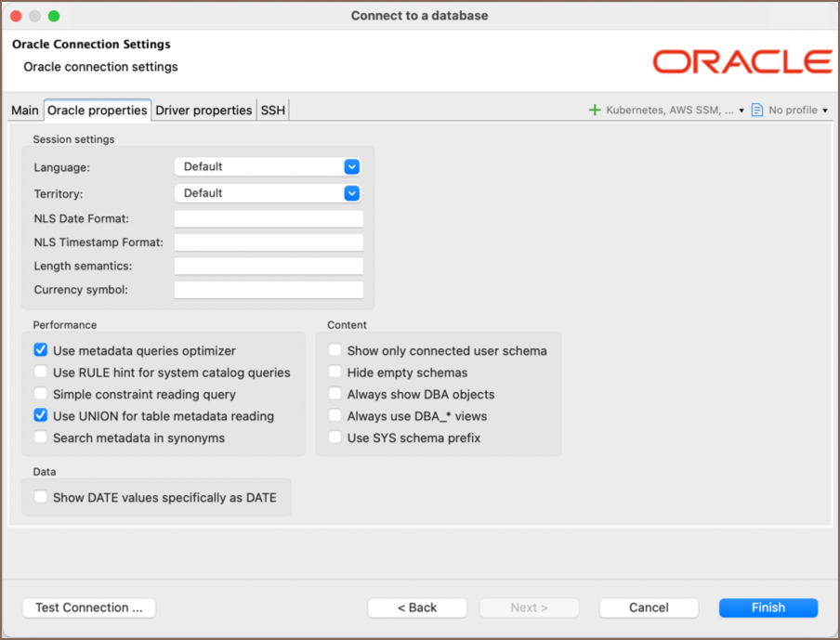Screen dimensions: 840x640
Task: Click the Currency symbol input field
Action: (268, 289)
